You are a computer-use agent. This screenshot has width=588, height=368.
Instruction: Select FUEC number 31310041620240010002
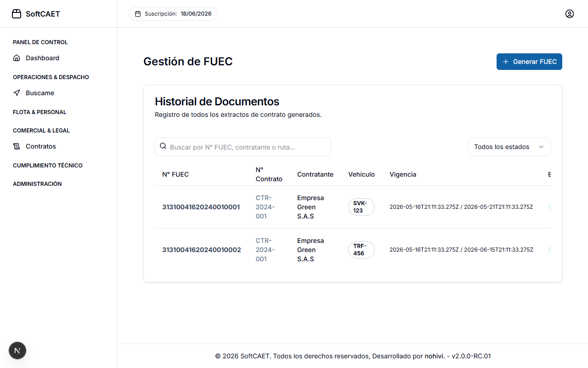(x=201, y=250)
